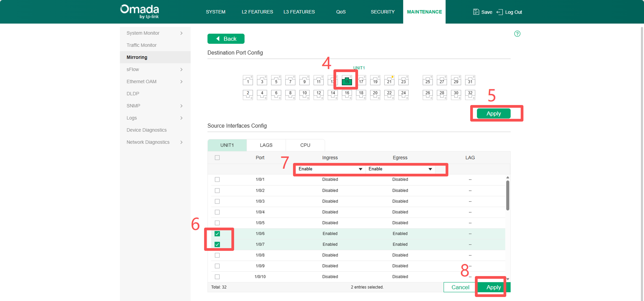Select port 4 icon in UNIT1
The width and height of the screenshot is (644, 301).
pyautogui.click(x=262, y=95)
